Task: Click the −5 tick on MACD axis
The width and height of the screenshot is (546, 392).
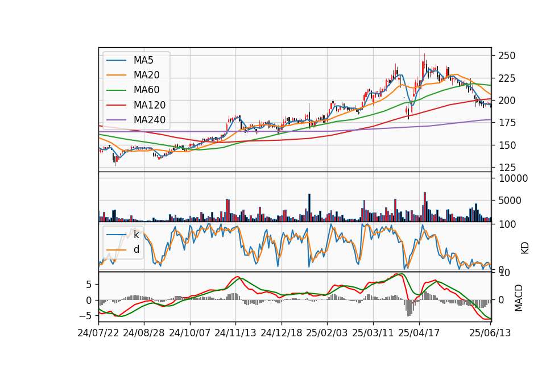Action: [x=85, y=316]
